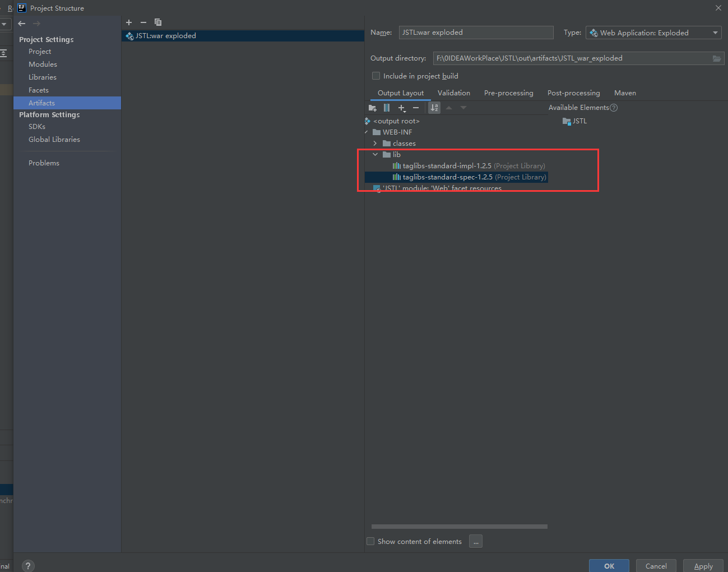The width and height of the screenshot is (728, 572).
Task: Copy the selected artifact
Action: click(158, 22)
